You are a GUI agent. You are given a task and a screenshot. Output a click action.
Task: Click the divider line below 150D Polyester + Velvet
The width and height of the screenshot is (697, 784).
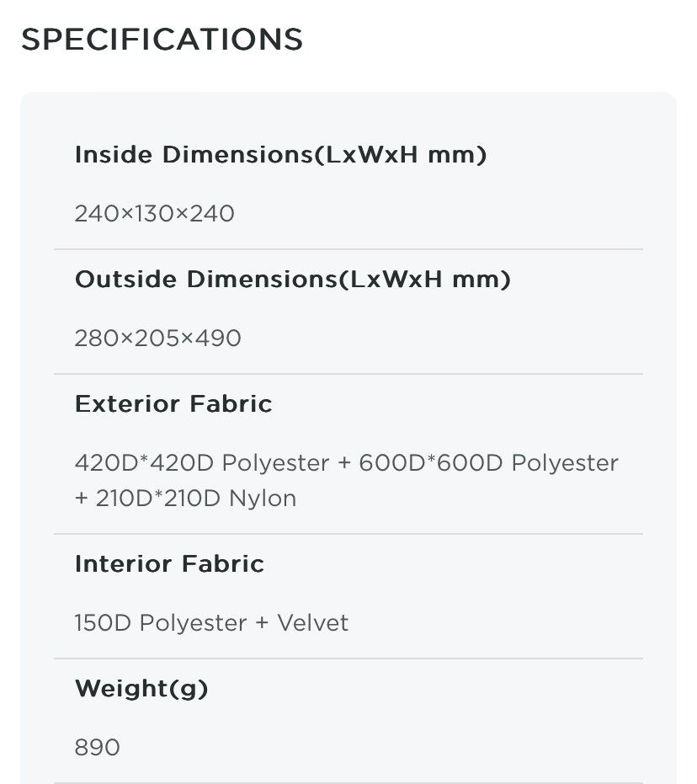coord(348,659)
